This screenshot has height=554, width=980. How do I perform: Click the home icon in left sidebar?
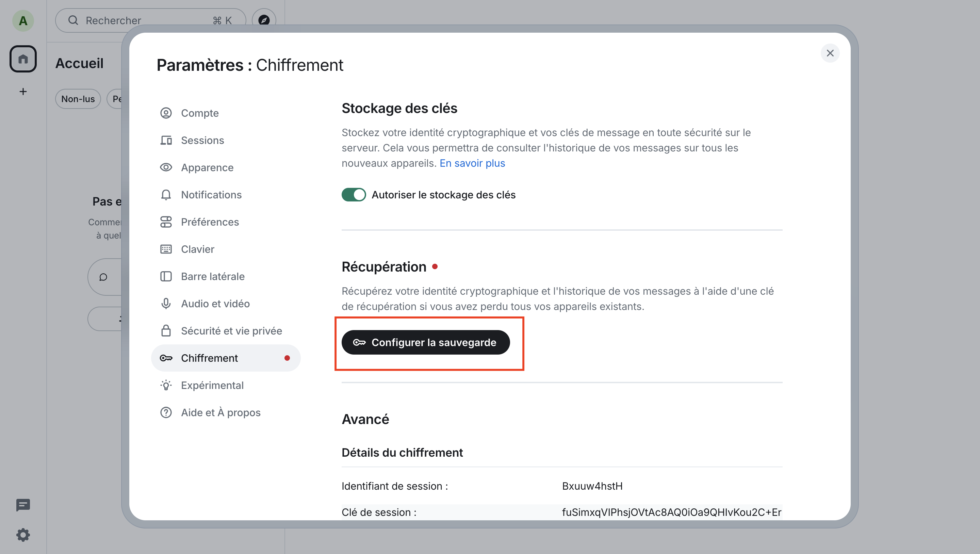[x=23, y=59]
